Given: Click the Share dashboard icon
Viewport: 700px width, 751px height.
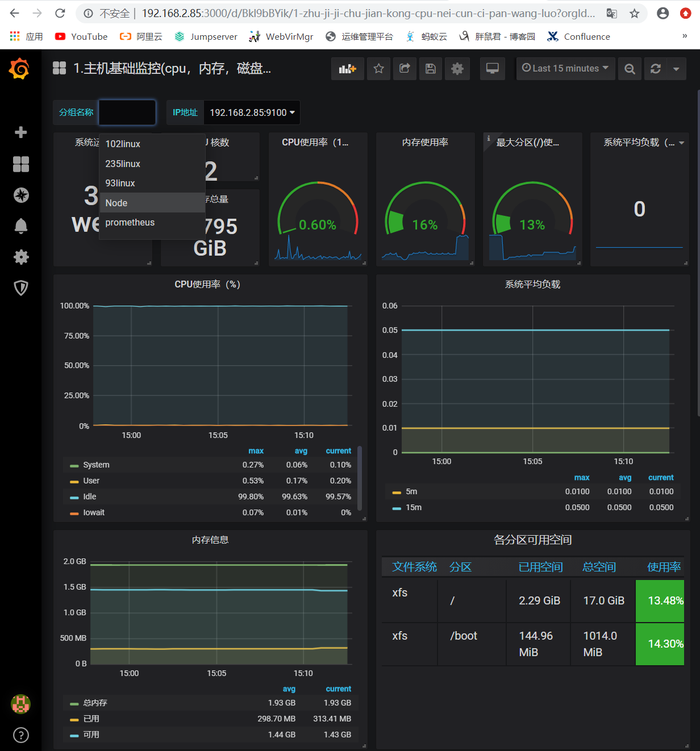Looking at the screenshot, I should [x=405, y=69].
